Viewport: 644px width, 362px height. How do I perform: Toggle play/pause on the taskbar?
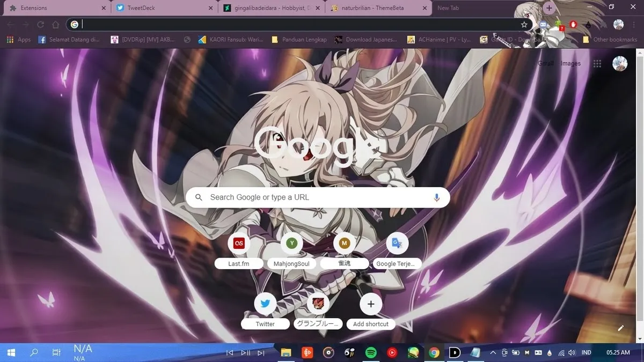245,352
